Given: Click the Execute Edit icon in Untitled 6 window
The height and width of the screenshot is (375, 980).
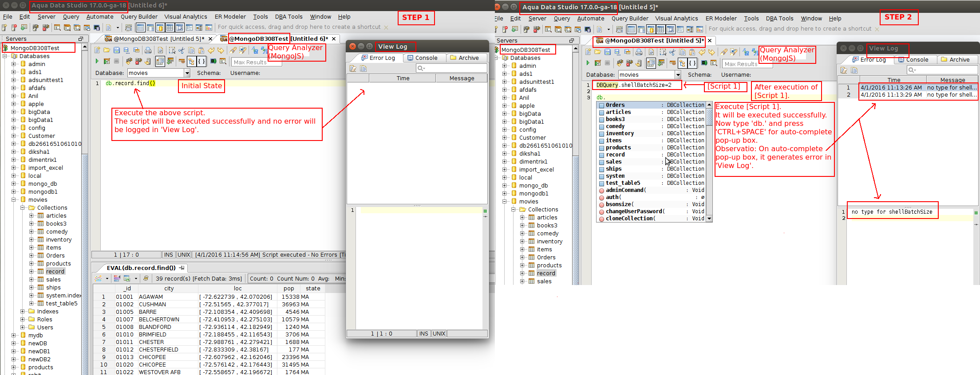Looking at the screenshot, I should coord(107,61).
